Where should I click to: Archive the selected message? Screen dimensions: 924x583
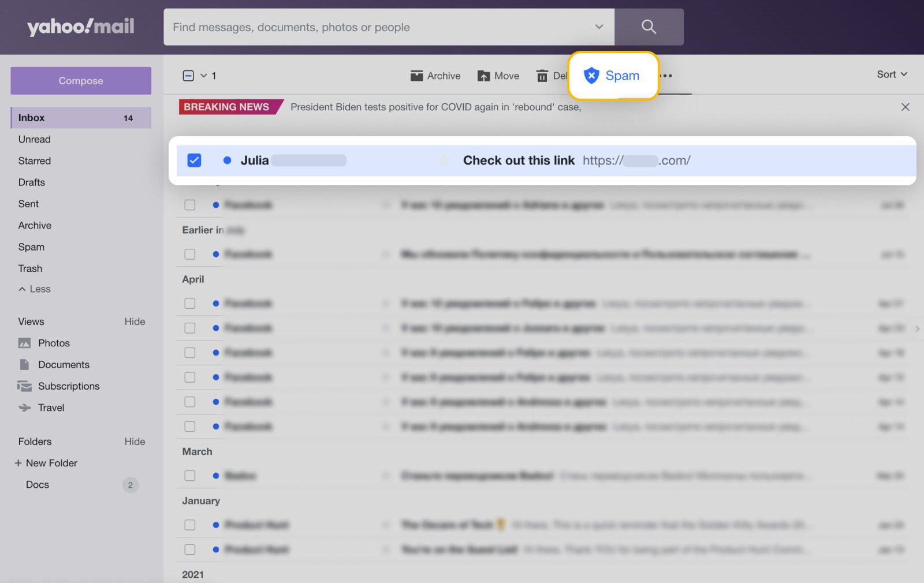(x=435, y=76)
